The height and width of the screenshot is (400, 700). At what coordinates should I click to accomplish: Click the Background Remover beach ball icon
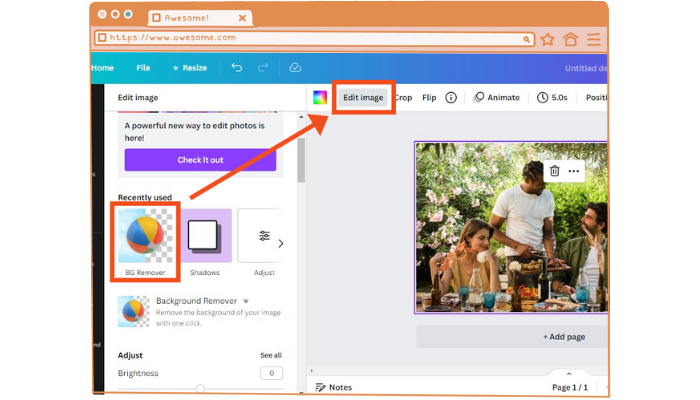tap(133, 311)
